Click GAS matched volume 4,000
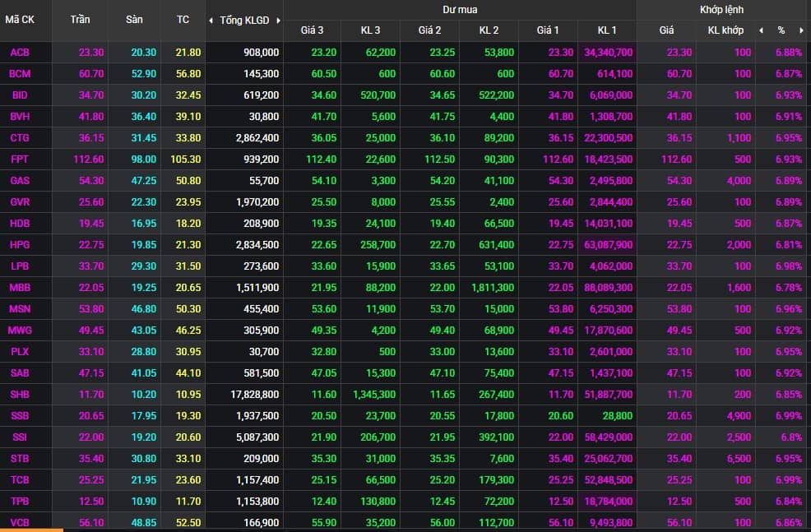 [739, 181]
